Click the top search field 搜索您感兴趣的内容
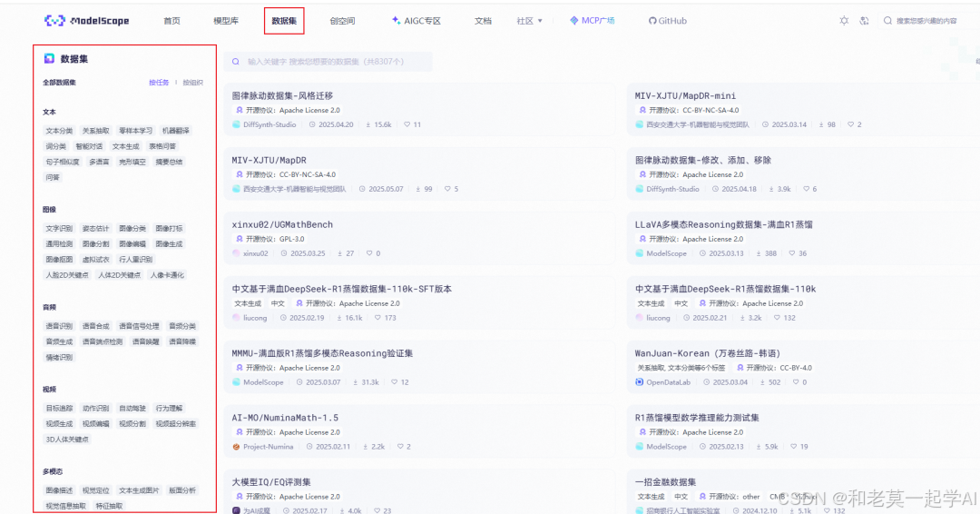Screen dimensions: 980x514 (x=926, y=21)
